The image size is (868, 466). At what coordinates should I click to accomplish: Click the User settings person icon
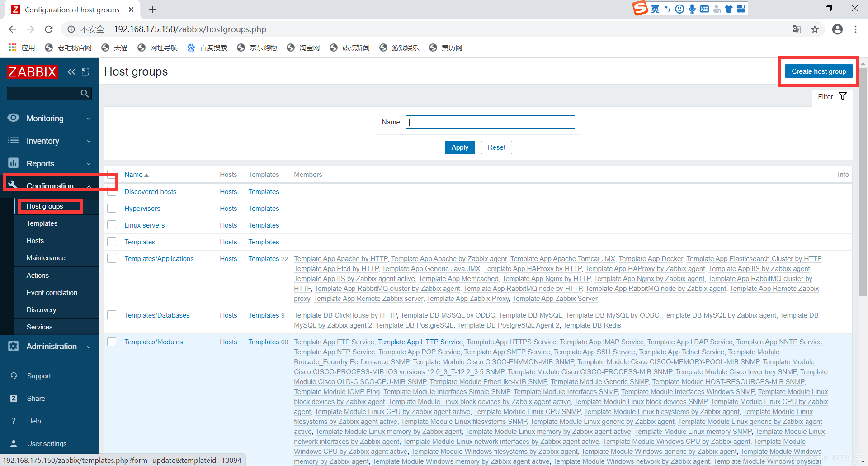[x=14, y=443]
